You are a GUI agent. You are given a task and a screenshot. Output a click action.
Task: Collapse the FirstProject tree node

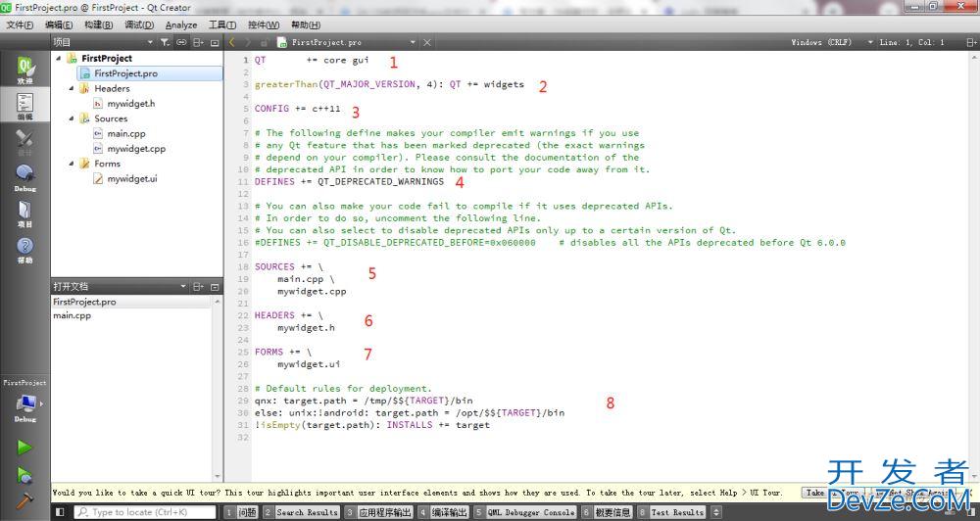(x=59, y=58)
